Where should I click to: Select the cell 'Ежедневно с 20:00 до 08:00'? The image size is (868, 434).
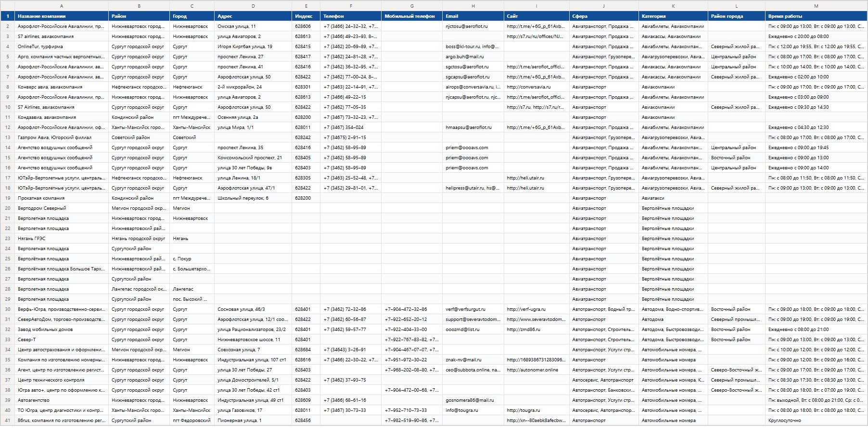coord(816,36)
